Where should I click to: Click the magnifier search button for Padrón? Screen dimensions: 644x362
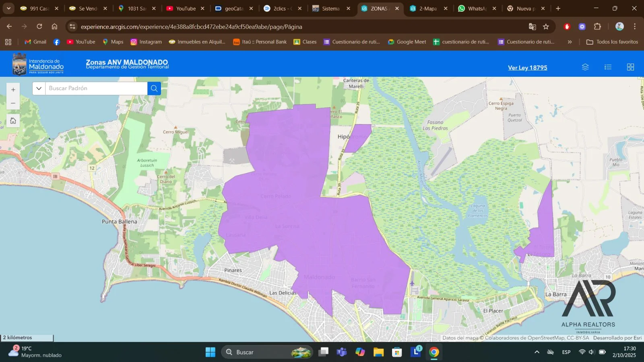click(x=154, y=88)
